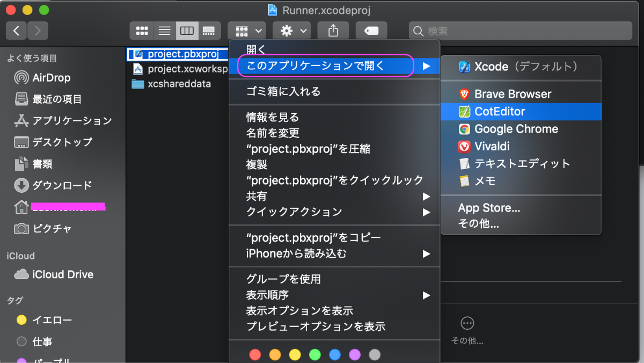Open アプリケーション in the sidebar
This screenshot has height=363, width=644.
pos(63,120)
